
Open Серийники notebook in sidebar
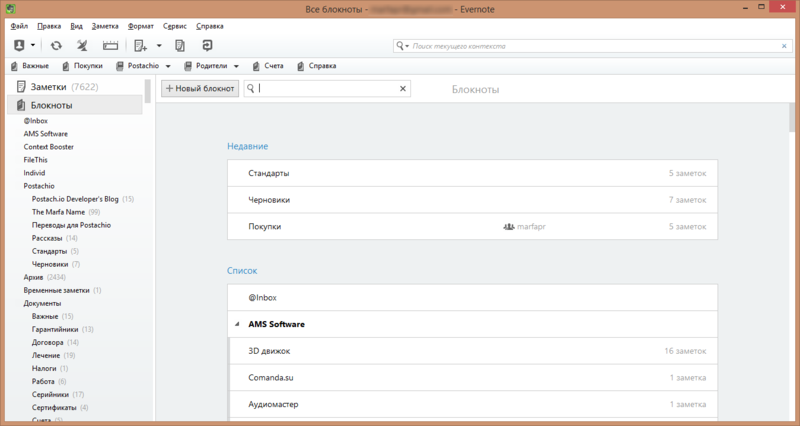[50, 394]
